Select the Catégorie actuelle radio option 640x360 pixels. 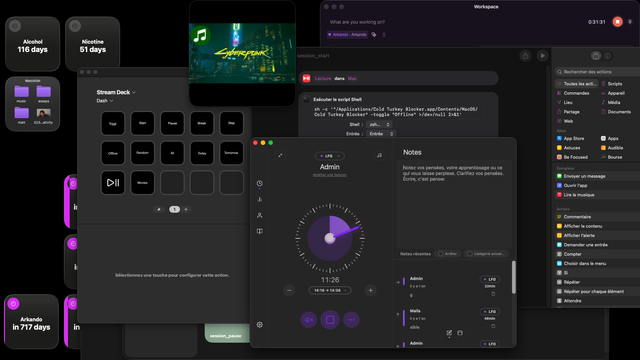pos(487,254)
